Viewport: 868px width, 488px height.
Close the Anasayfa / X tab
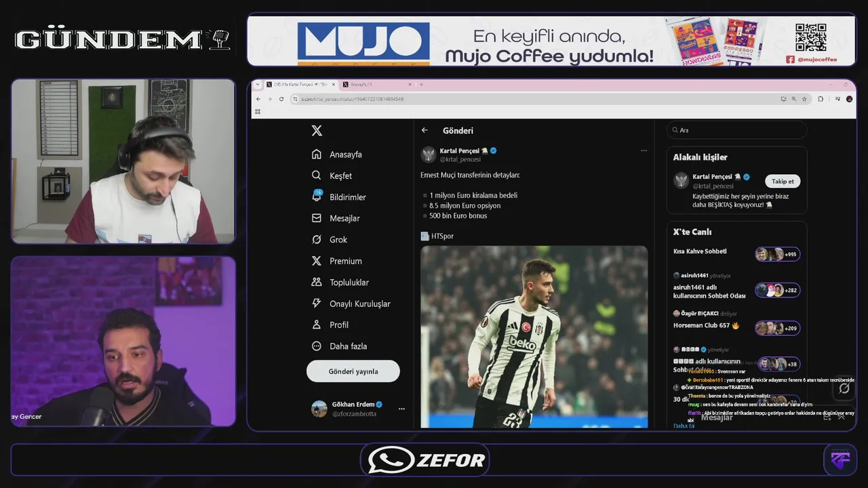(410, 85)
